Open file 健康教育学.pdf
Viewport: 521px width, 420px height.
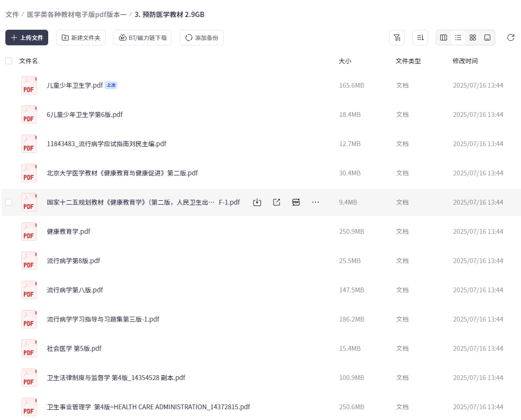(69, 231)
